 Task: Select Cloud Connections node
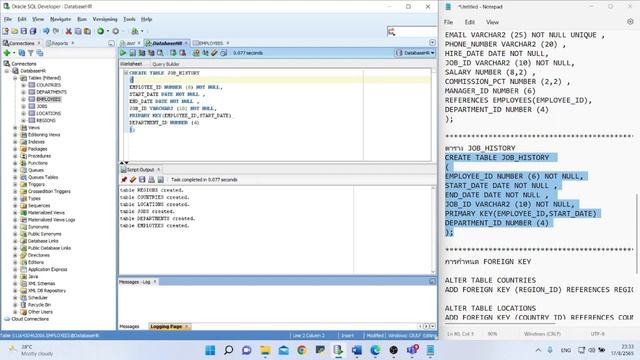tap(30, 319)
